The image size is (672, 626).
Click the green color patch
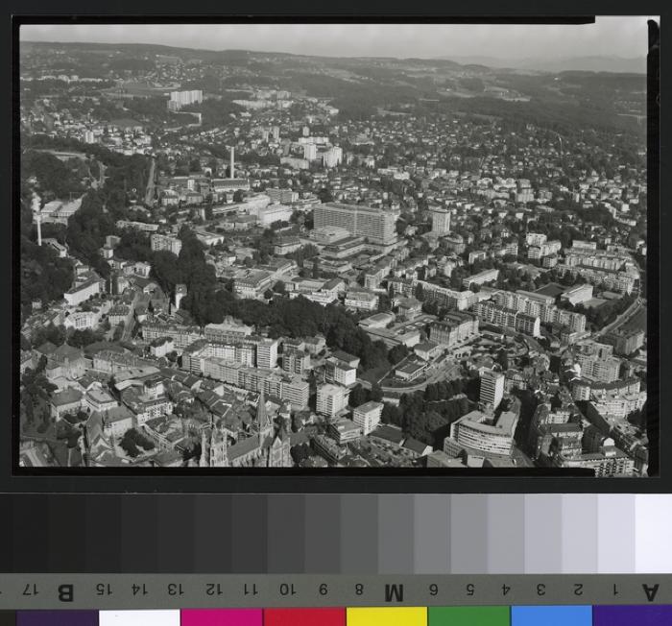click(x=468, y=616)
